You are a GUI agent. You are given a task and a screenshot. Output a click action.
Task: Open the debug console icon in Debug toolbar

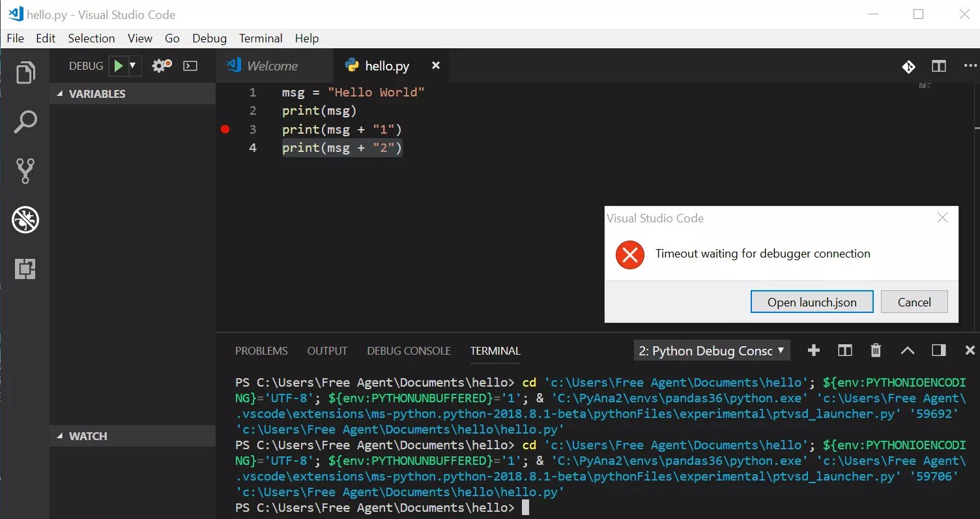[x=190, y=66]
